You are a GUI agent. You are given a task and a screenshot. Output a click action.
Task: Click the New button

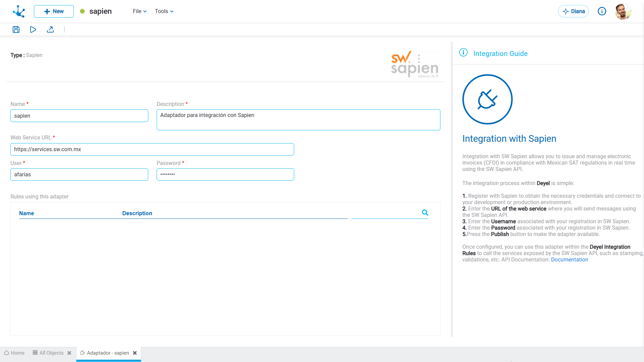click(x=54, y=11)
